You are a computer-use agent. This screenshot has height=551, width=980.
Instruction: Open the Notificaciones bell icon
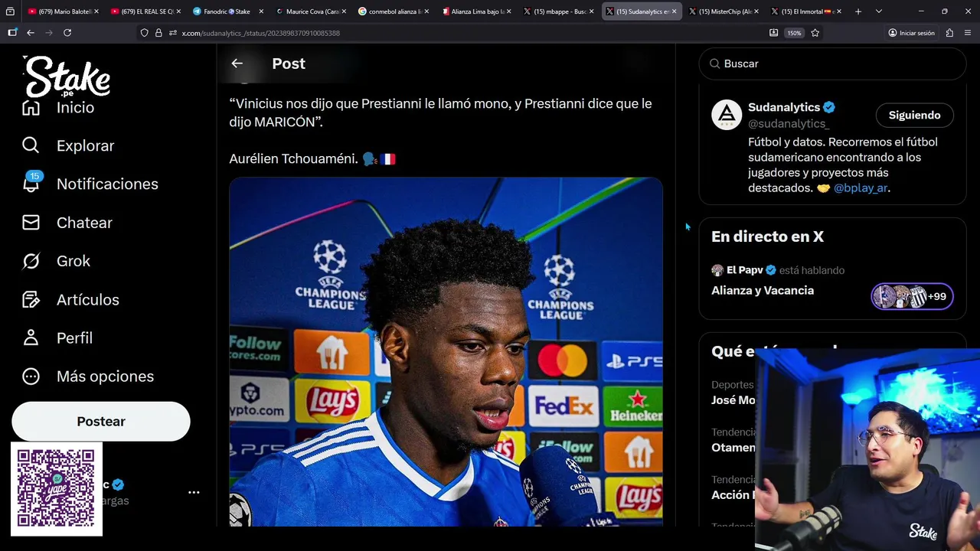[x=31, y=183]
